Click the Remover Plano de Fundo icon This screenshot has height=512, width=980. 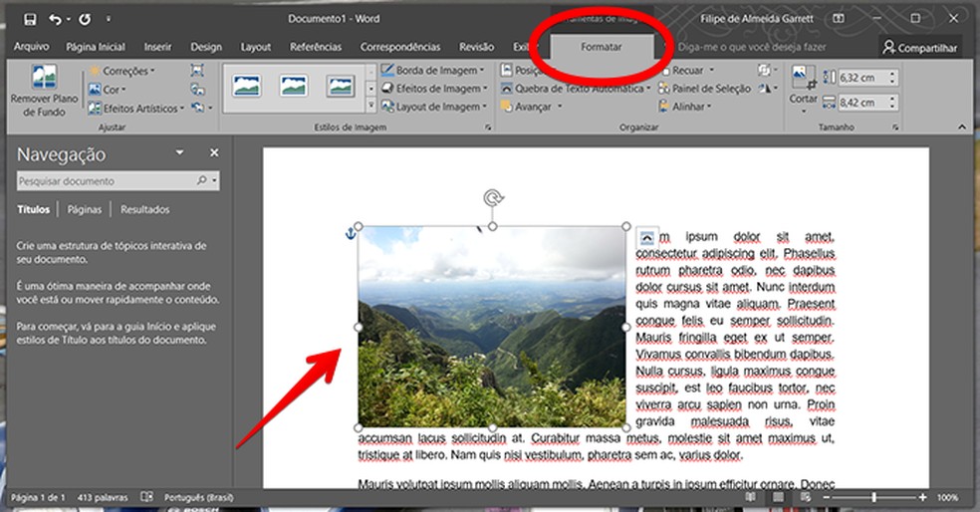pyautogui.click(x=44, y=80)
